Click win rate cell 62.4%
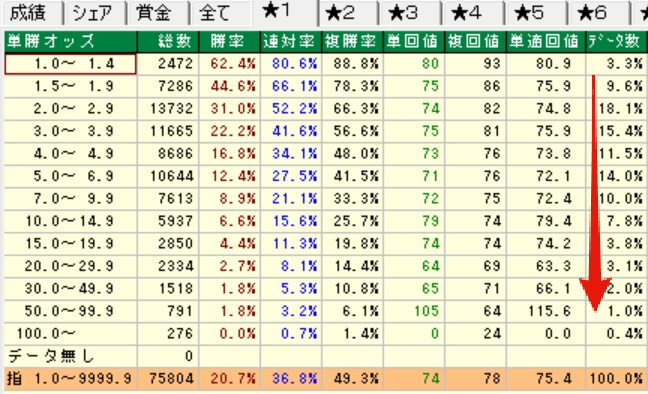The height and width of the screenshot is (394, 648). [x=229, y=64]
